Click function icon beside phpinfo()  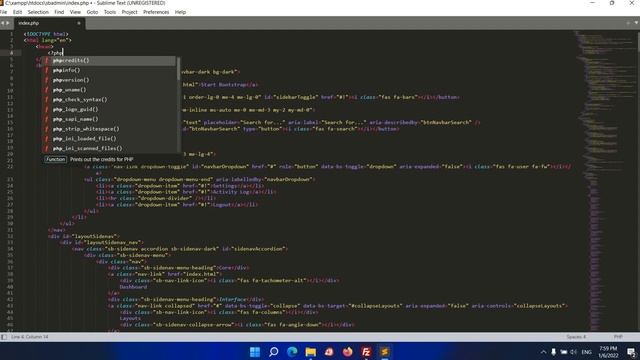[47, 70]
